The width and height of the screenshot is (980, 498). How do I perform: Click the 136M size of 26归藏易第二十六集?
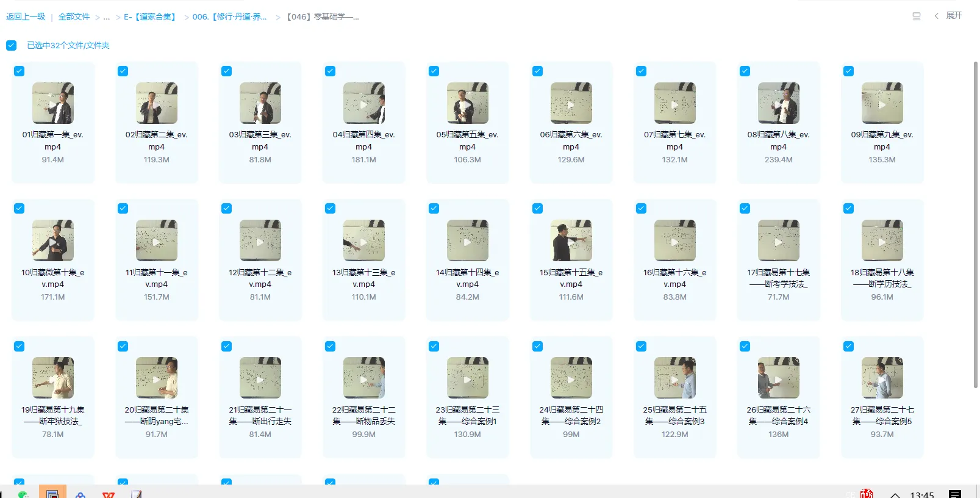(x=779, y=435)
